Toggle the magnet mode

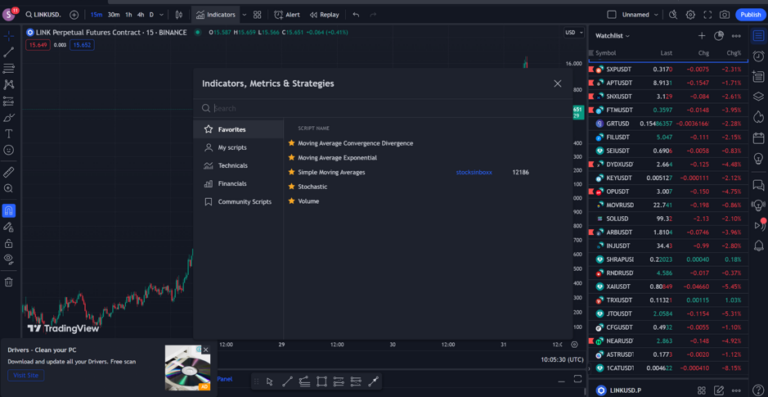(9, 211)
